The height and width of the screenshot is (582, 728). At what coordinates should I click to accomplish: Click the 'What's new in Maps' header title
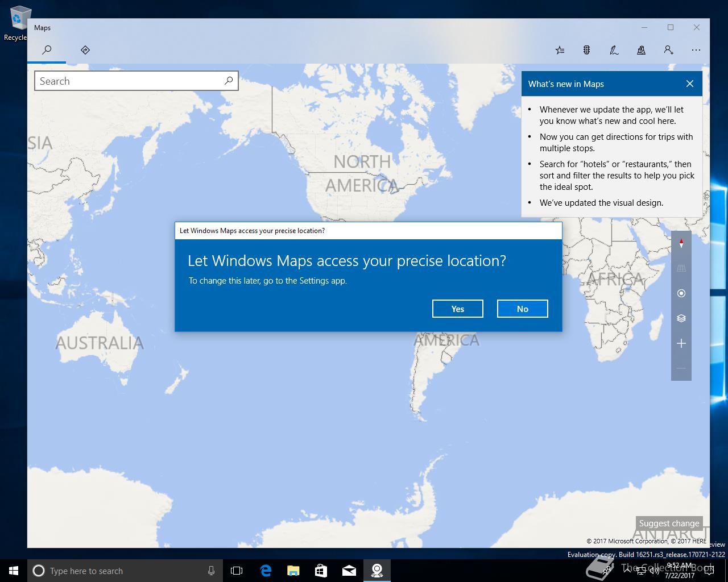(566, 84)
